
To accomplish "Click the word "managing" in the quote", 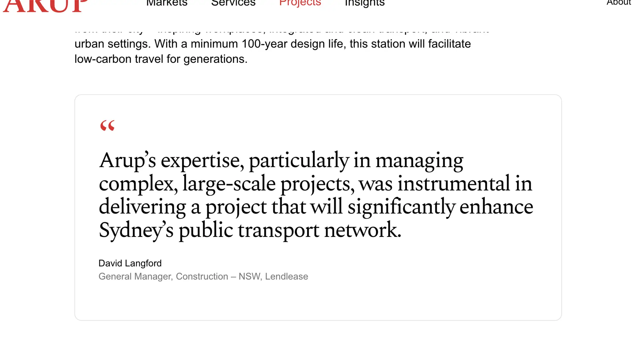I will click(420, 160).
